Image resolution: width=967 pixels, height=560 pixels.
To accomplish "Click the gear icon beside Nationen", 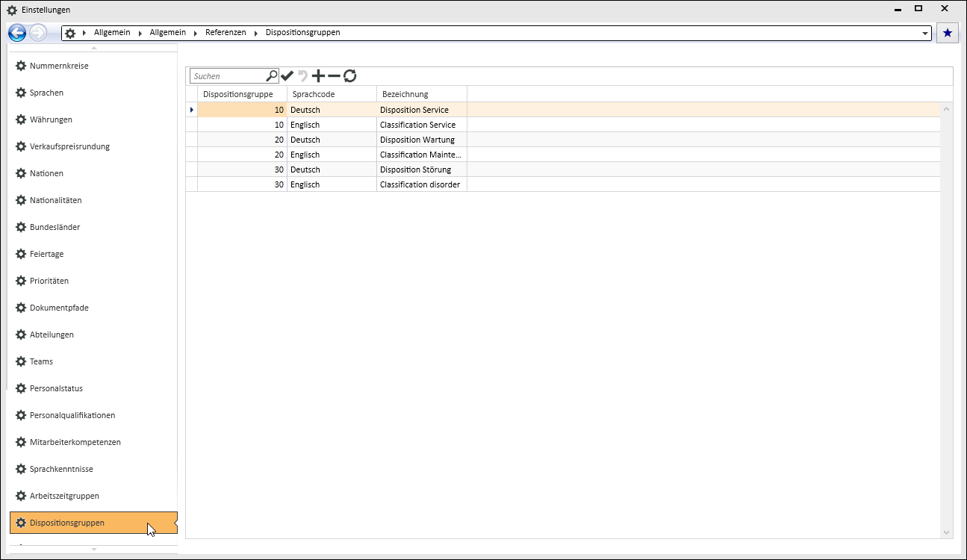I will pyautogui.click(x=21, y=173).
